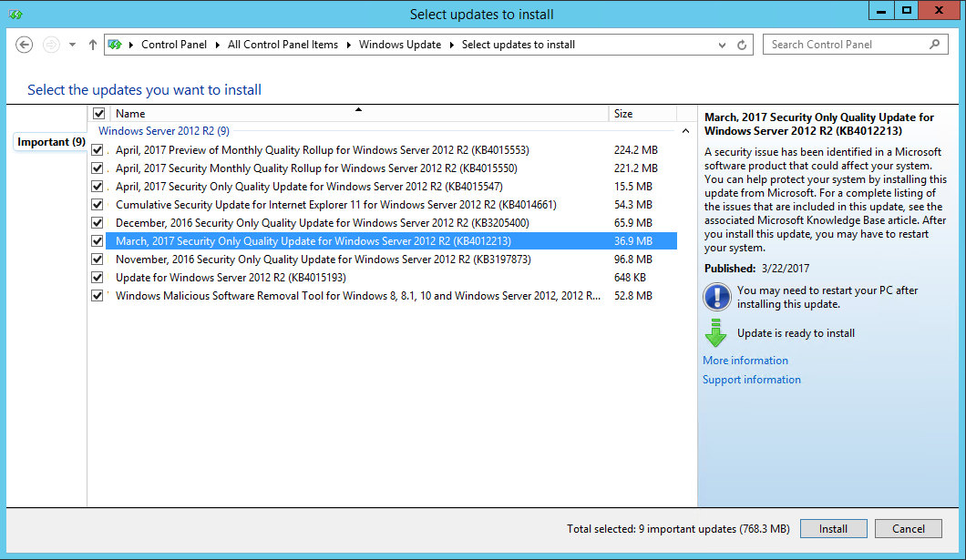This screenshot has height=560, width=966.
Task: Open the More information link
Action: click(745, 361)
